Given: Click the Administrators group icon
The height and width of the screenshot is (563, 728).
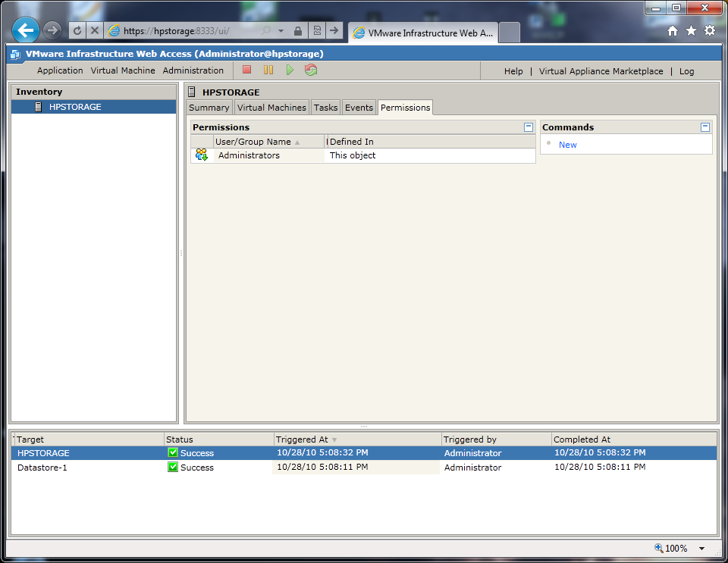Looking at the screenshot, I should pos(202,155).
